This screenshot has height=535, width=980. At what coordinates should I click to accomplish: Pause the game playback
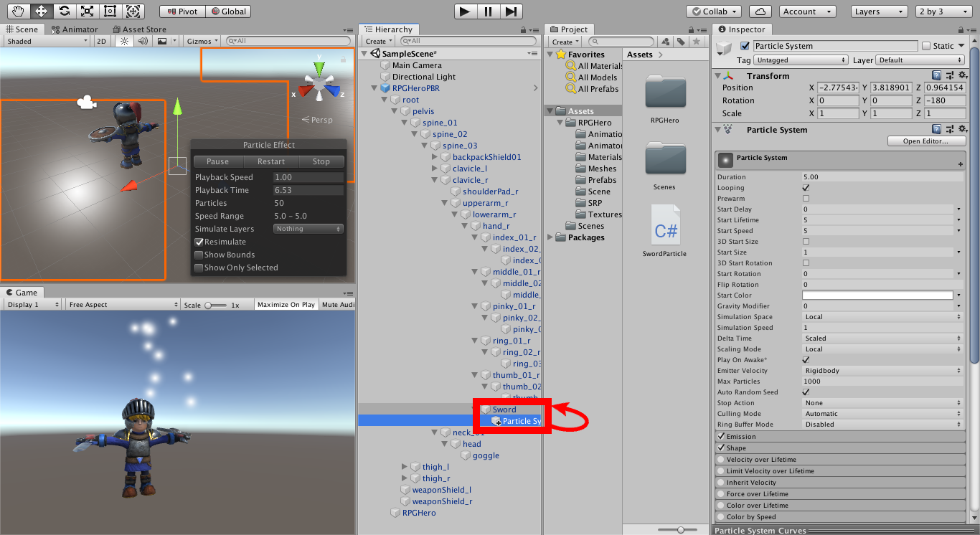pyautogui.click(x=488, y=11)
